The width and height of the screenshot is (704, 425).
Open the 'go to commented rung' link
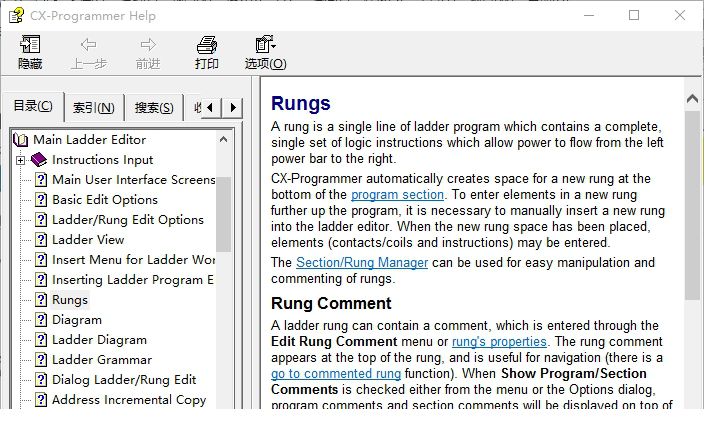(x=336, y=374)
